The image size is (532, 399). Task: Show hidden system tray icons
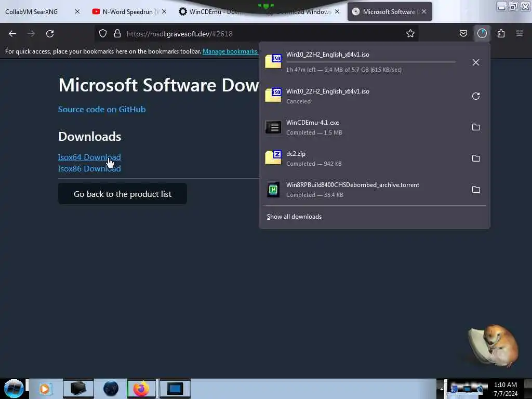pyautogui.click(x=442, y=389)
